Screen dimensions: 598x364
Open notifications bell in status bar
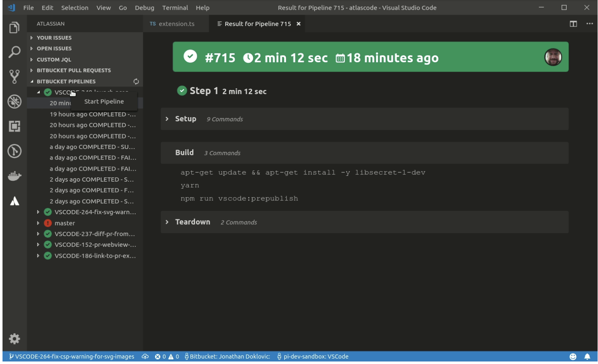point(587,356)
